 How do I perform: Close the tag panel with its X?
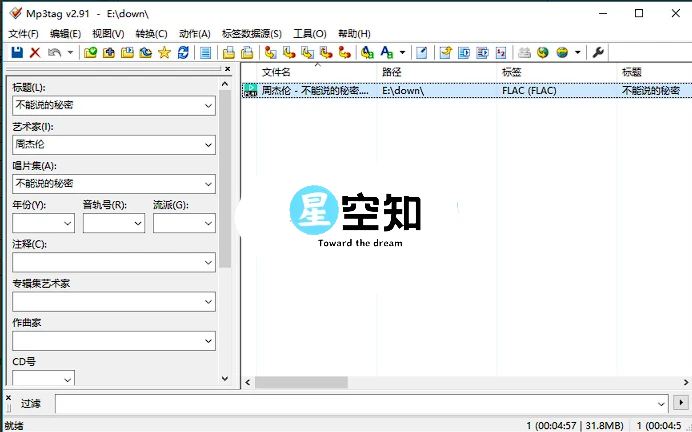pos(227,69)
